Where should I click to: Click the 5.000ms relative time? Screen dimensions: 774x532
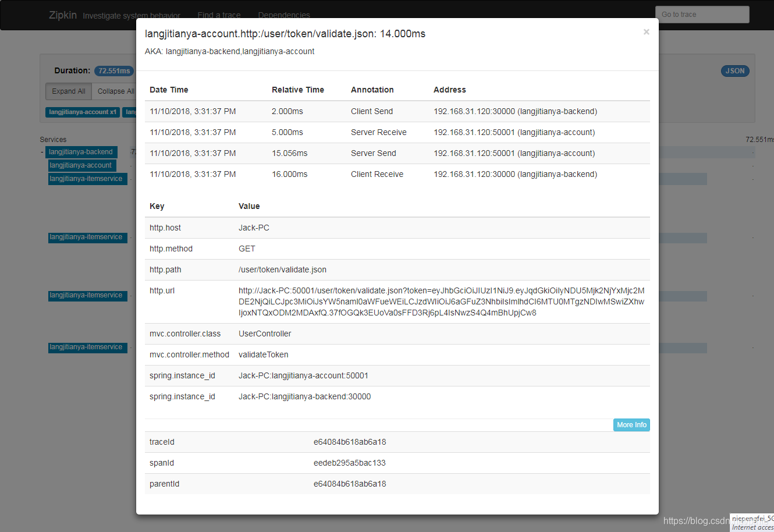(x=287, y=132)
